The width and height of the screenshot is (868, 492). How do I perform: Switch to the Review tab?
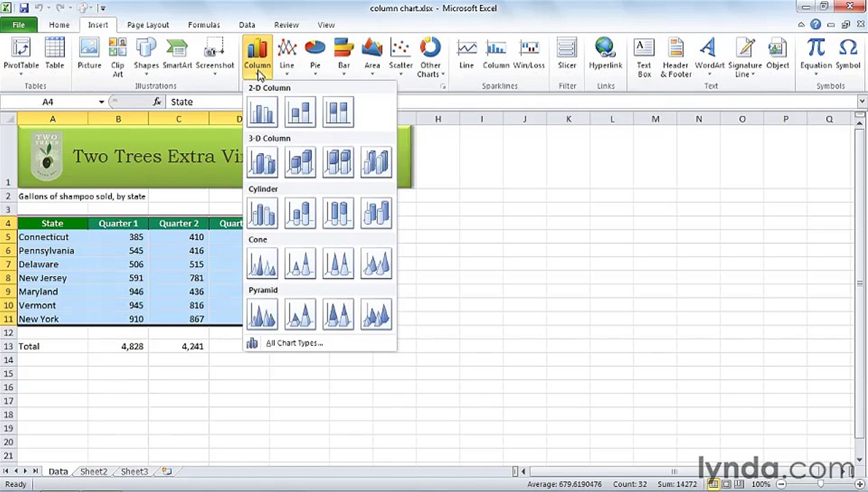(286, 25)
